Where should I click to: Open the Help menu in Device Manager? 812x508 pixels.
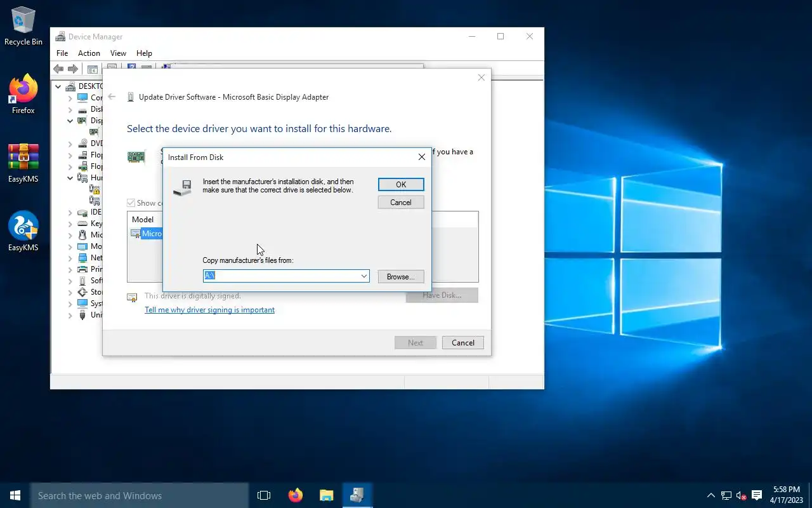tap(144, 53)
